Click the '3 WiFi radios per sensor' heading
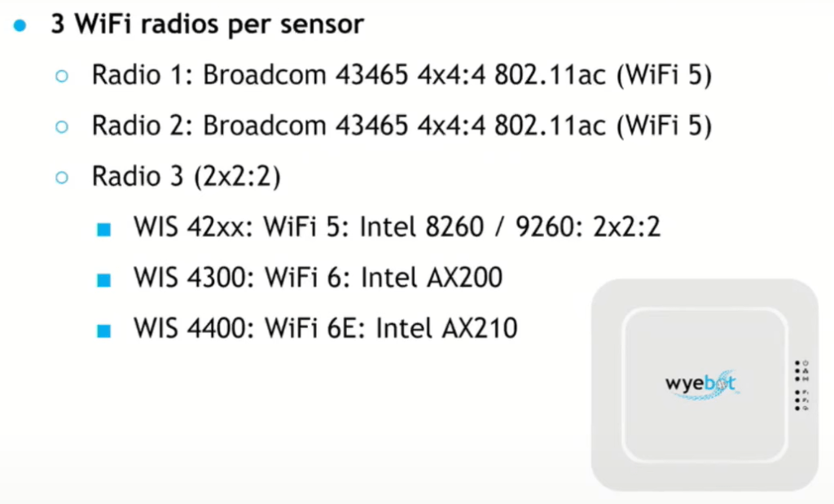The width and height of the screenshot is (834, 504). [207, 24]
